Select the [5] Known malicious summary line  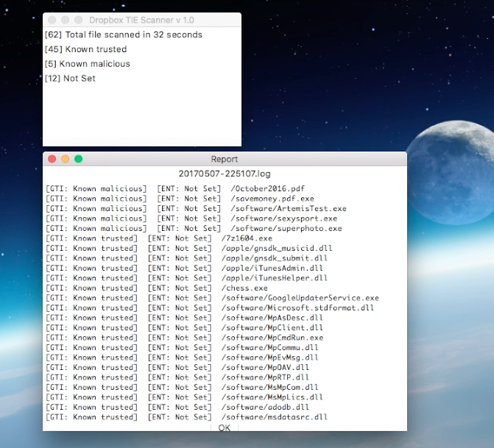pyautogui.click(x=88, y=63)
